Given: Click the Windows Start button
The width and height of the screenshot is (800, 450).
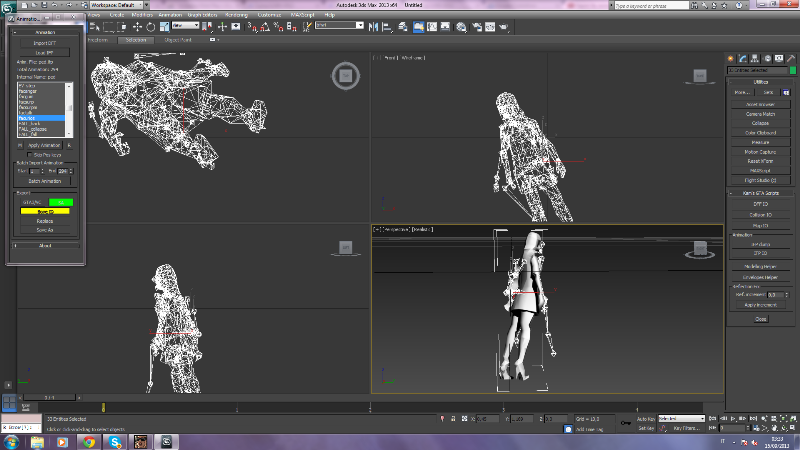Looking at the screenshot, I should 11,442.
